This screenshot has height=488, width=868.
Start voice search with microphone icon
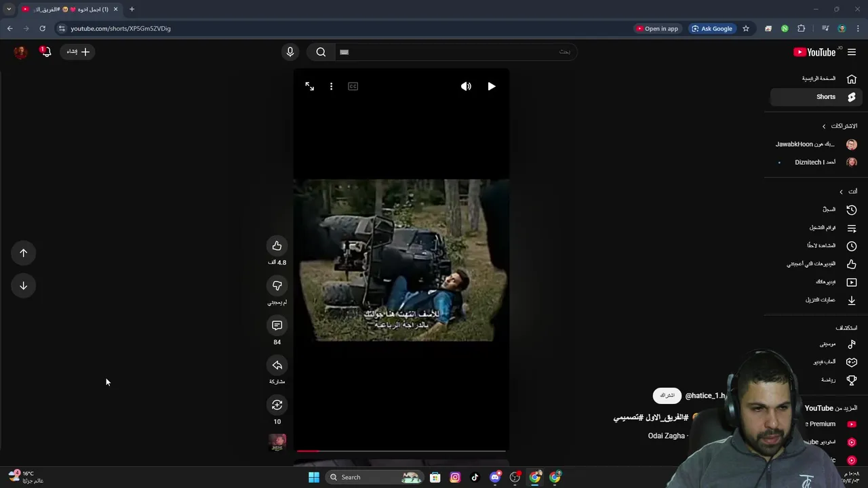click(290, 52)
